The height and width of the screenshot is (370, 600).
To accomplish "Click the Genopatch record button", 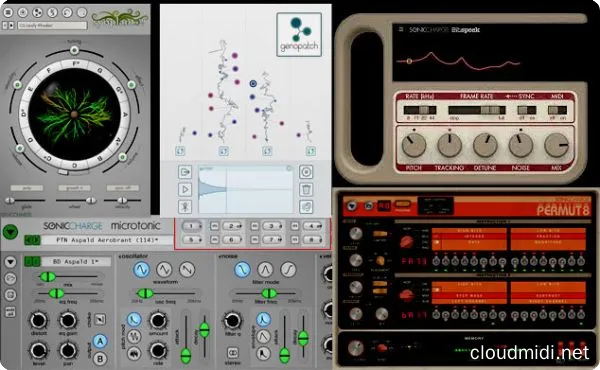I will click(x=306, y=172).
